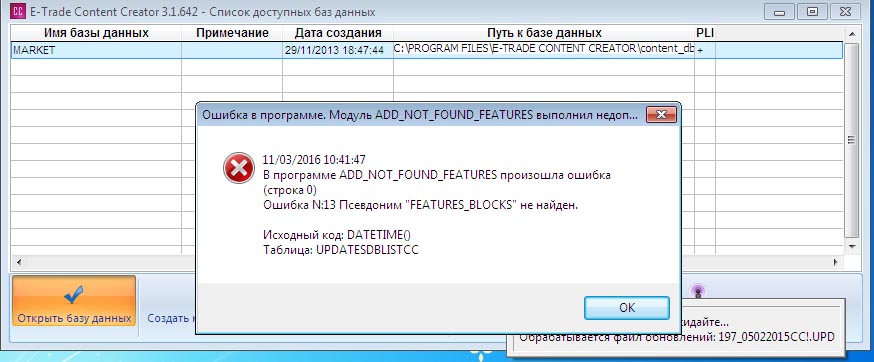The width and height of the screenshot is (874, 362).
Task: Click the Путь к базе данных header
Action: pyautogui.click(x=544, y=32)
